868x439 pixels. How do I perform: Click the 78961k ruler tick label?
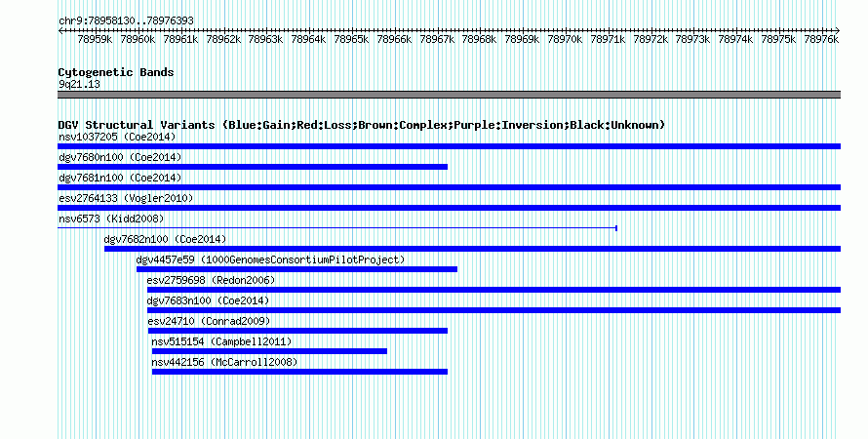[180, 39]
